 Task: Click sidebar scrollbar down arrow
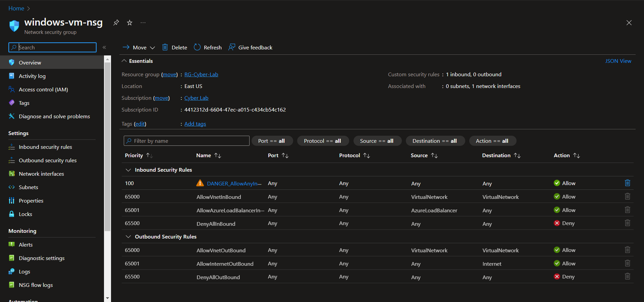tap(107, 298)
